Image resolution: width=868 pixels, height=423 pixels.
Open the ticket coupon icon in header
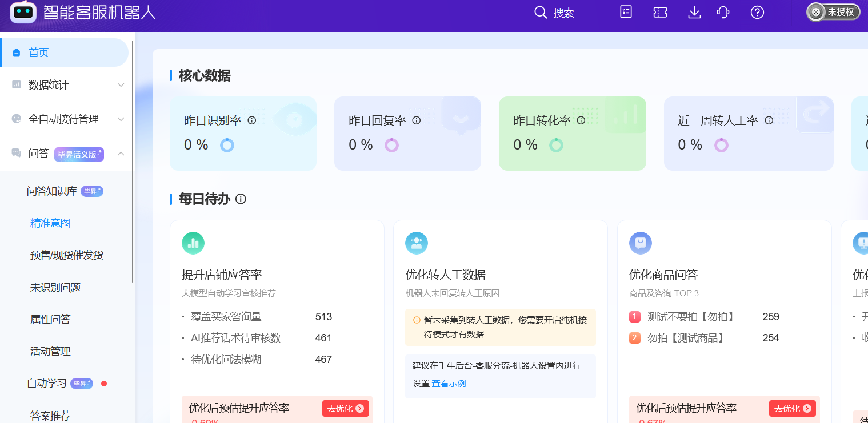tap(660, 13)
